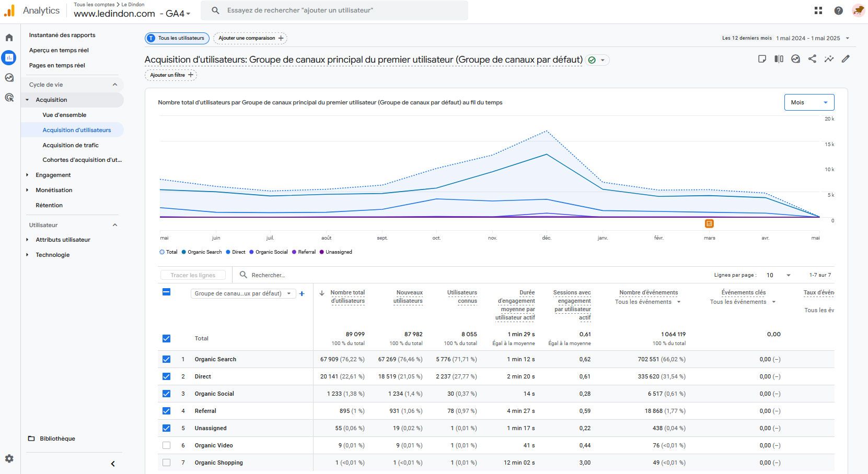Uncheck the Direct row checkbox
Image resolution: width=868 pixels, height=474 pixels.
pos(166,376)
